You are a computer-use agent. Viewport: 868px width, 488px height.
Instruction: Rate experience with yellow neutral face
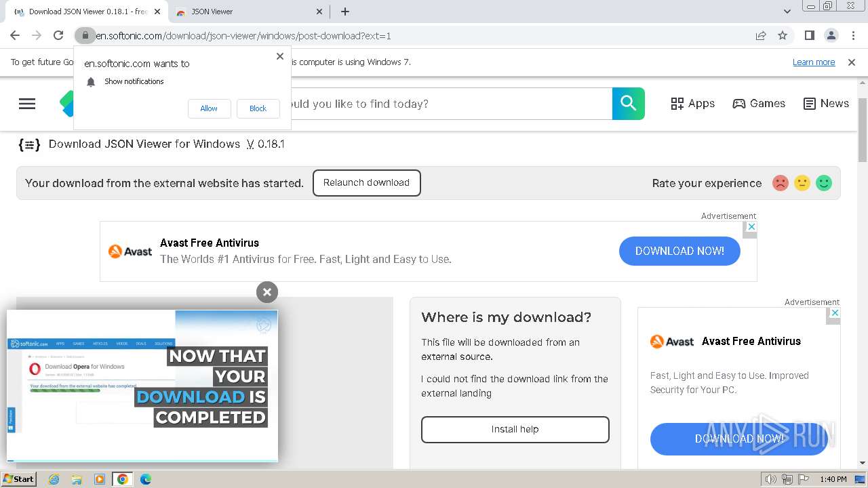[x=802, y=183]
